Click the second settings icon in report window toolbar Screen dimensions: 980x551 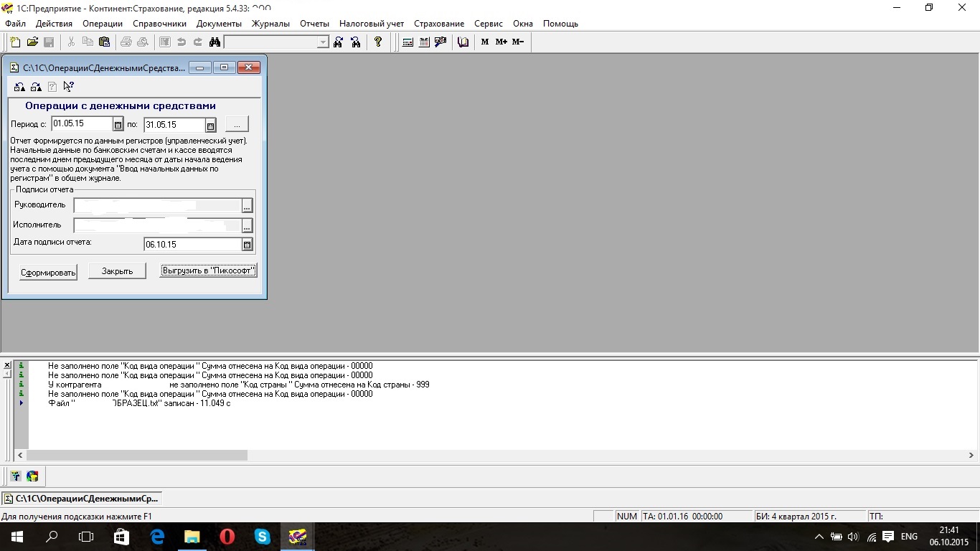coord(35,87)
